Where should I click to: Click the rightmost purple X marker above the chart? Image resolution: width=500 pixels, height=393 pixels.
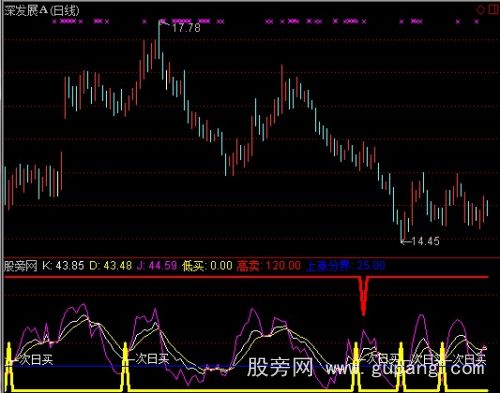tap(477, 22)
